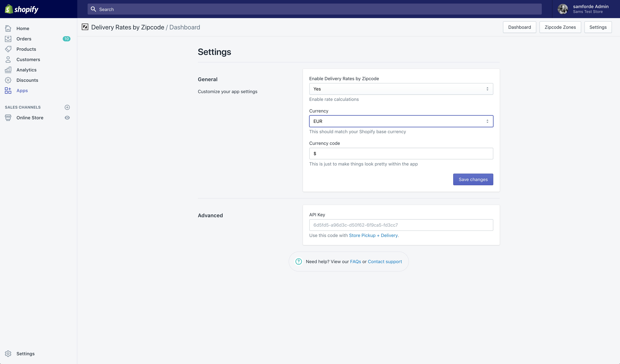Open Online Store sales channel
Screen dimensions: 620x364
pos(30,118)
